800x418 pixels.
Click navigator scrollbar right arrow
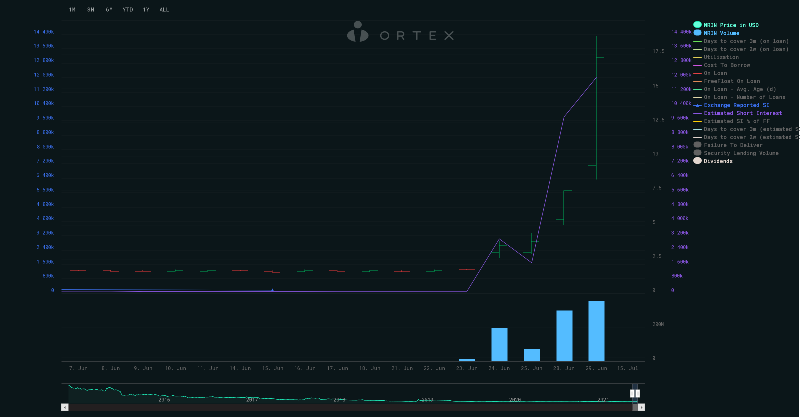641,407
